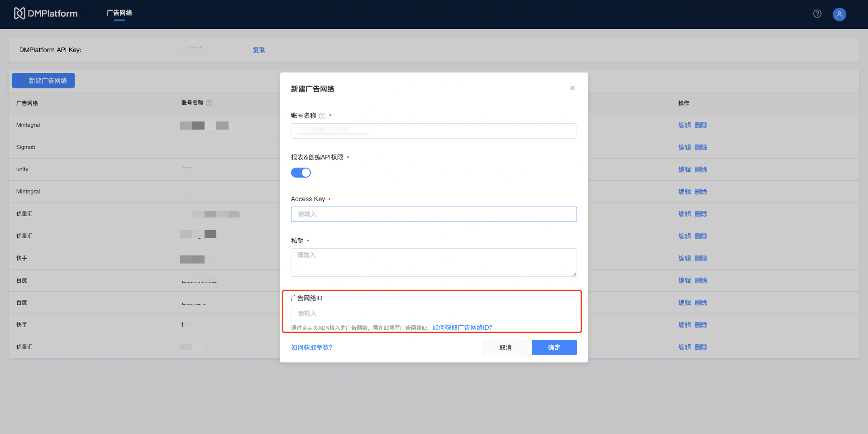This screenshot has height=434, width=868.
Task: Open the 如何获取参数? help link
Action: point(311,347)
